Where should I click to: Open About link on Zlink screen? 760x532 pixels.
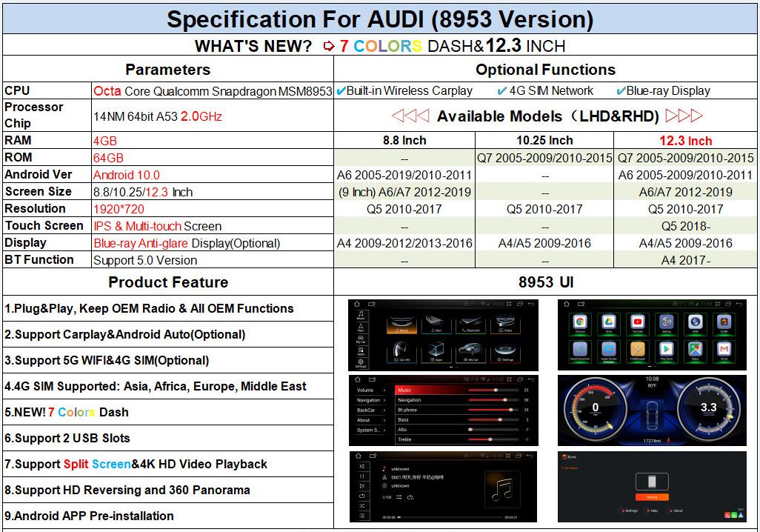[676, 511]
